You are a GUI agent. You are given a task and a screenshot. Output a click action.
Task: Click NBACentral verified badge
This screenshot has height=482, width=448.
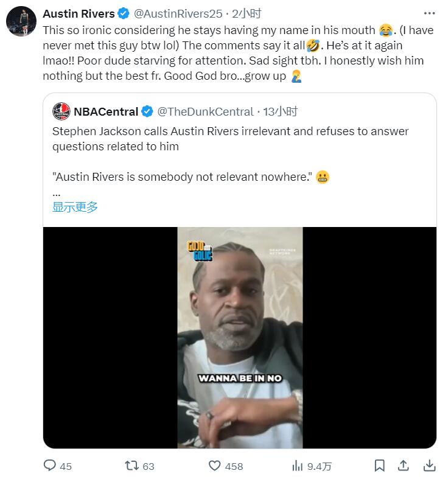pyautogui.click(x=147, y=111)
